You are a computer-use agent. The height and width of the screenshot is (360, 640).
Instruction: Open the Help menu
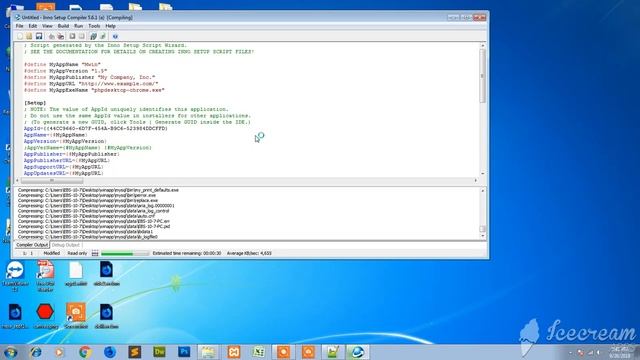110,26
